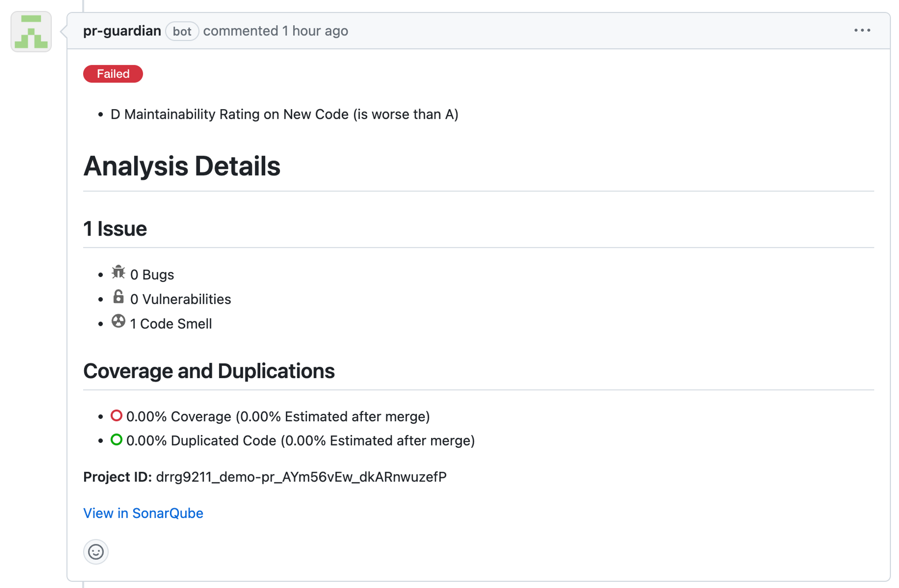Viewport: 899px width, 588px height.
Task: Open View in SonarQube link
Action: pyautogui.click(x=143, y=513)
